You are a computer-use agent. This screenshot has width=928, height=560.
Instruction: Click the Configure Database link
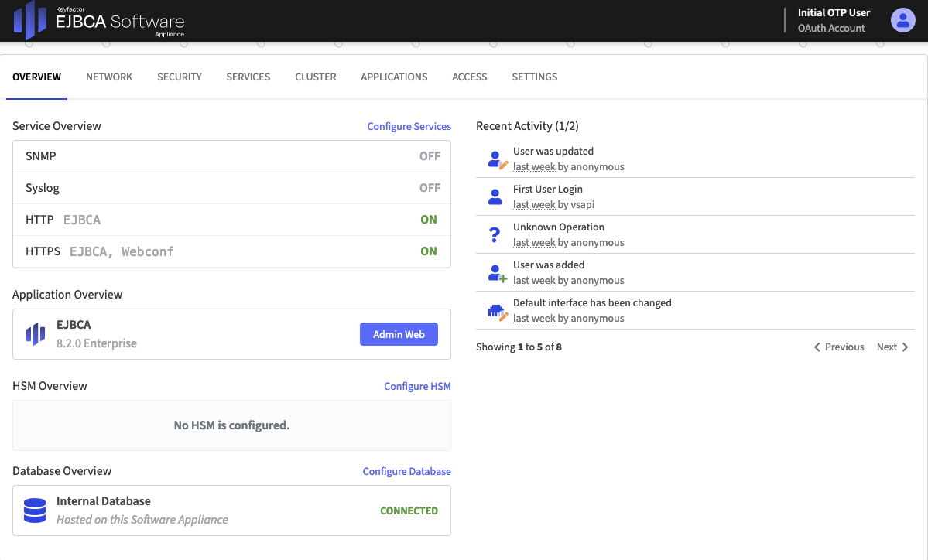tap(406, 471)
